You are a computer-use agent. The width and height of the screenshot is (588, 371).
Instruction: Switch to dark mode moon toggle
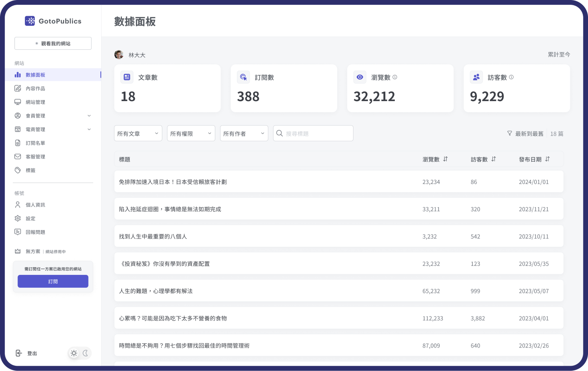click(85, 353)
